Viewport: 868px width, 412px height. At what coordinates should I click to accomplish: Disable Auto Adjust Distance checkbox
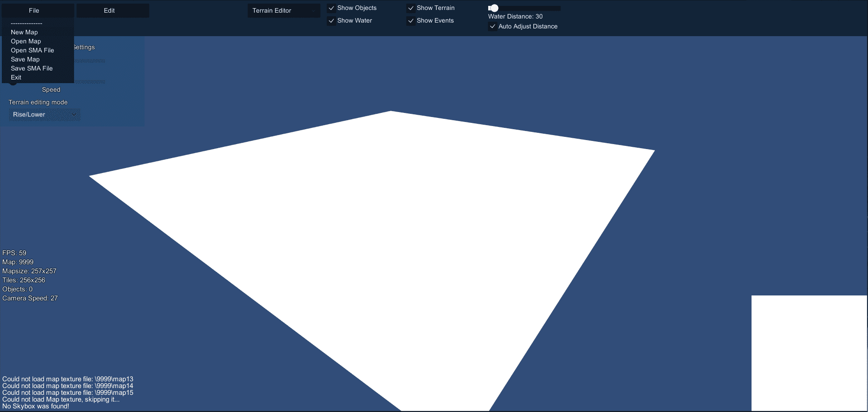pos(492,26)
